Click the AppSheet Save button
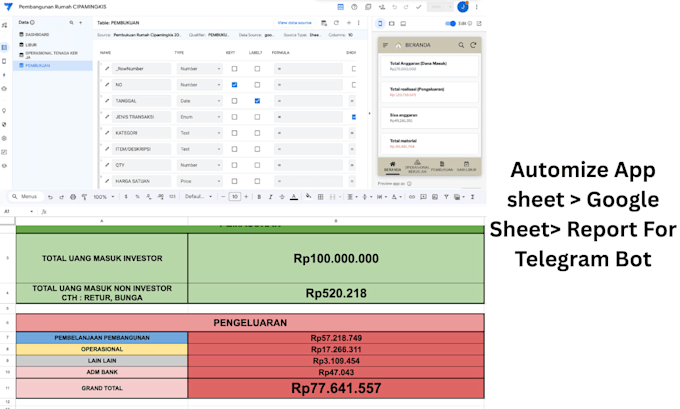Viewport: 680px width, 409px height. (x=437, y=7)
